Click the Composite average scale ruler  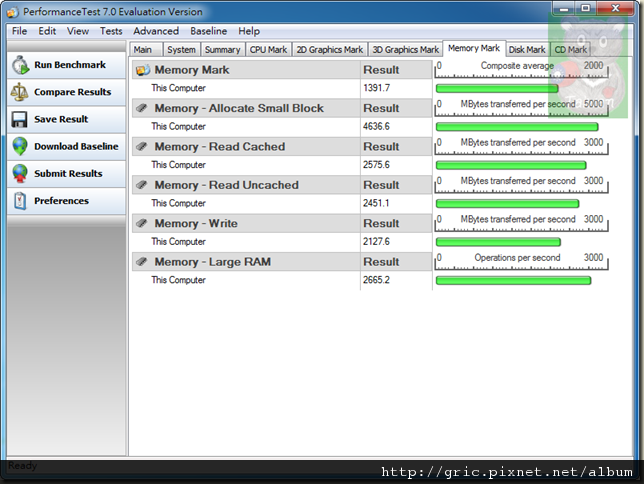522,69
